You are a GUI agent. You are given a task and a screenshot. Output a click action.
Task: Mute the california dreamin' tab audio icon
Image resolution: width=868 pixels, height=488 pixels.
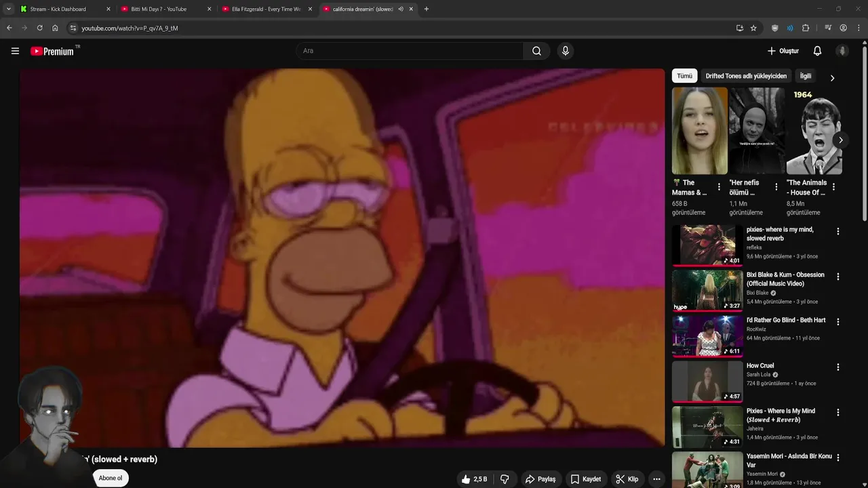tap(401, 9)
